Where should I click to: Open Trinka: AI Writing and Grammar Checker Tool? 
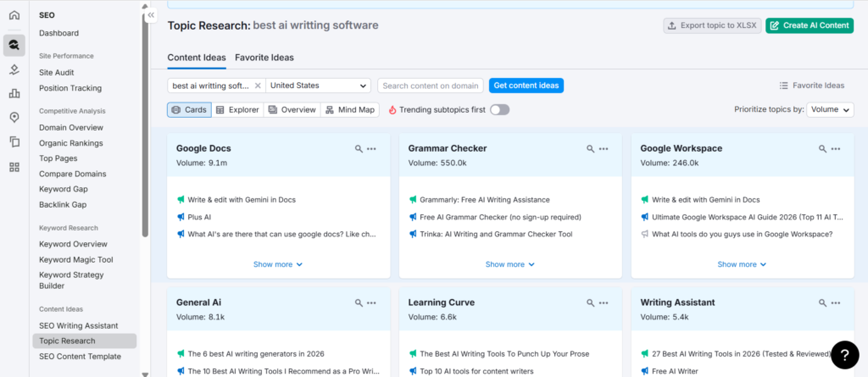496,234
